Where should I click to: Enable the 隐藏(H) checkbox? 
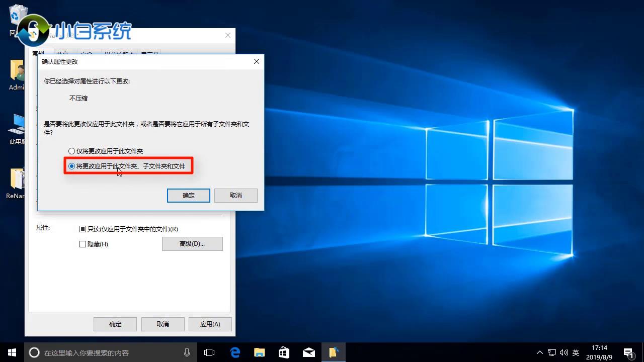tap(83, 244)
